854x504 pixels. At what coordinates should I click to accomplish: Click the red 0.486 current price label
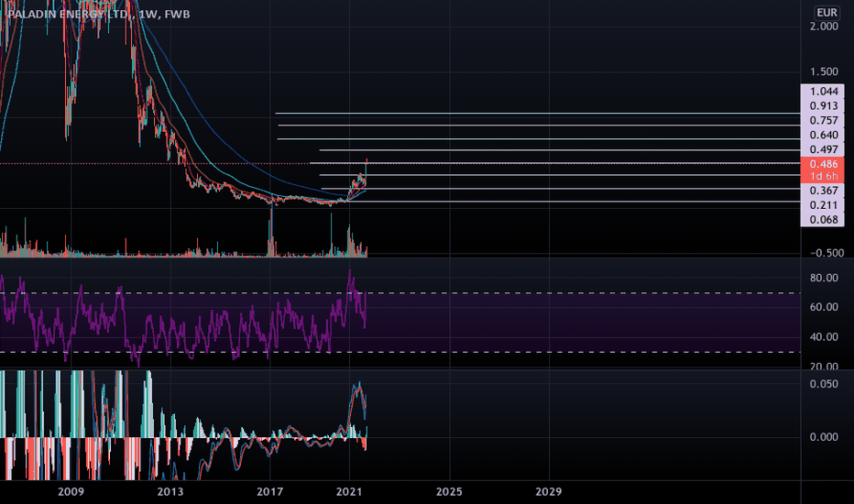point(823,164)
